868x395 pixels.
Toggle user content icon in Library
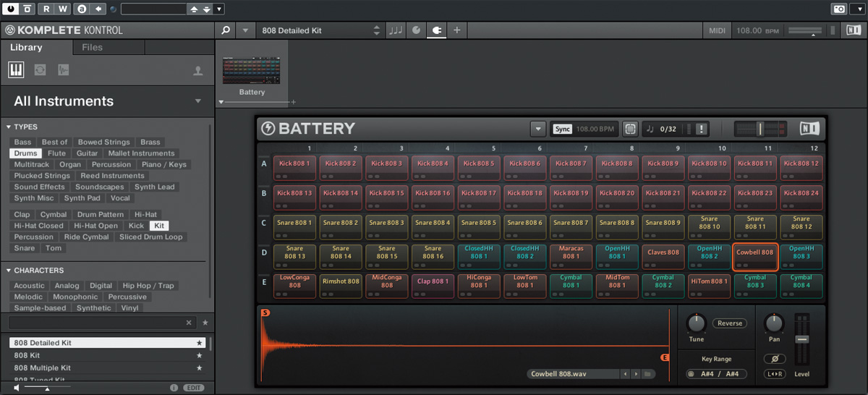pos(197,71)
